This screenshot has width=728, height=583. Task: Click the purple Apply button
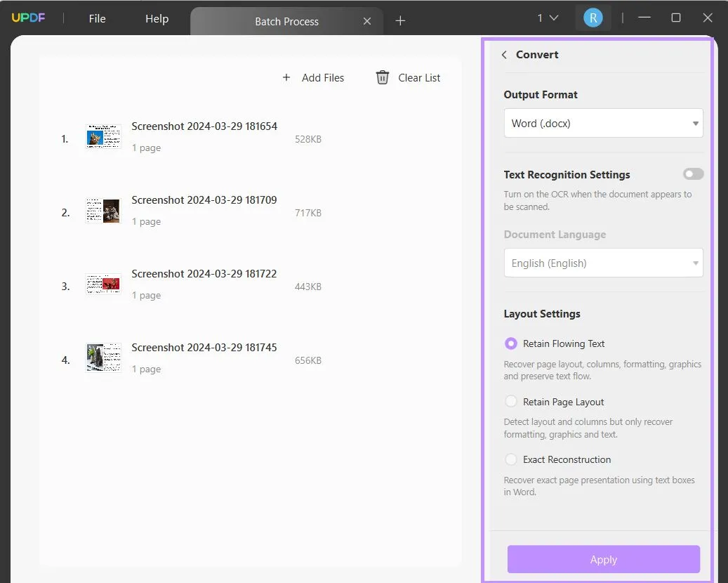pos(603,559)
